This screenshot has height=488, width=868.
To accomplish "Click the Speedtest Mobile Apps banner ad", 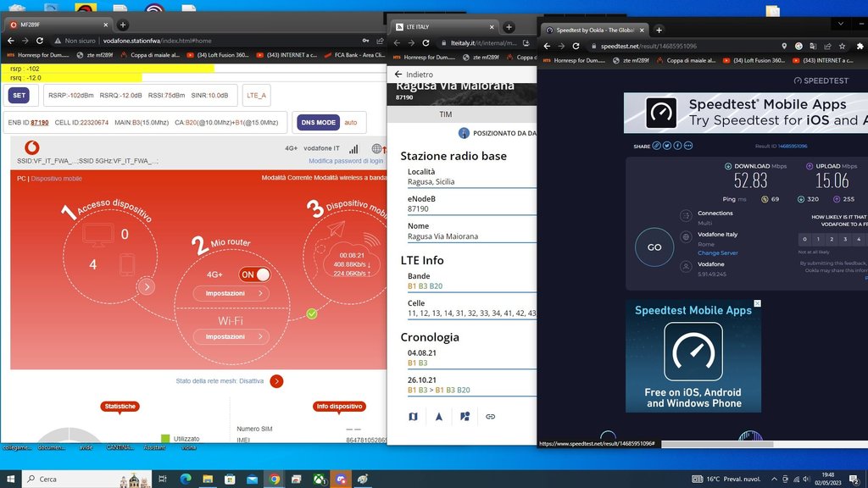I will tap(746, 113).
